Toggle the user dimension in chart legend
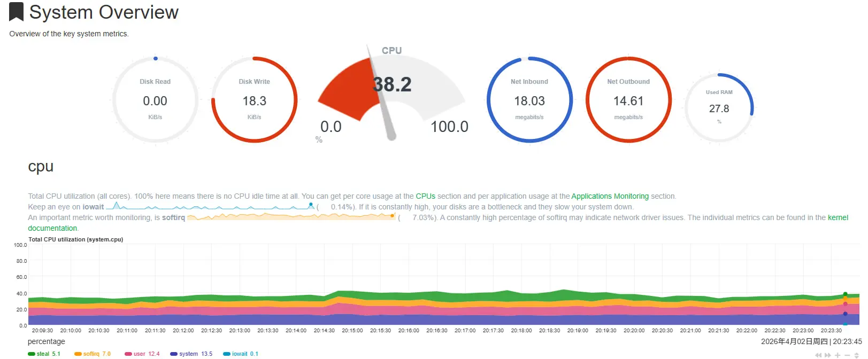Screen dimensions: 868x359 click(140, 354)
